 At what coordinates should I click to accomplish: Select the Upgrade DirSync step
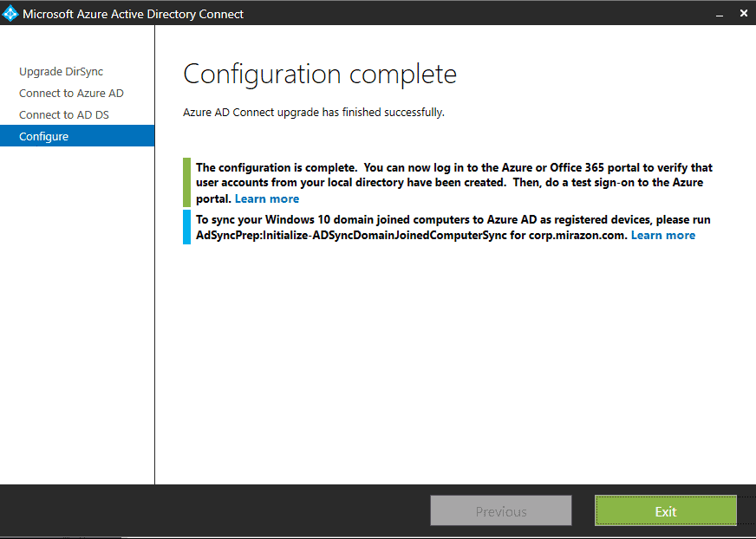coord(62,71)
